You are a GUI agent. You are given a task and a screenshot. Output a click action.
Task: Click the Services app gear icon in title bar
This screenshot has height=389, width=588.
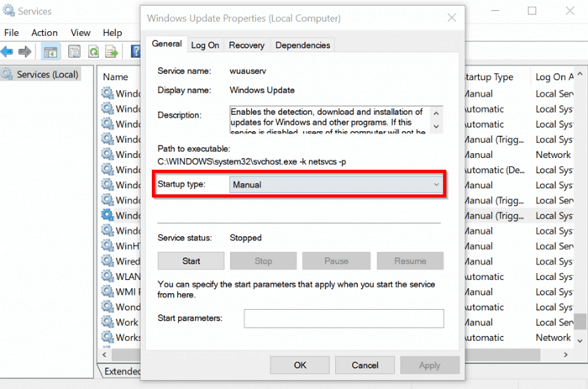tap(8, 11)
